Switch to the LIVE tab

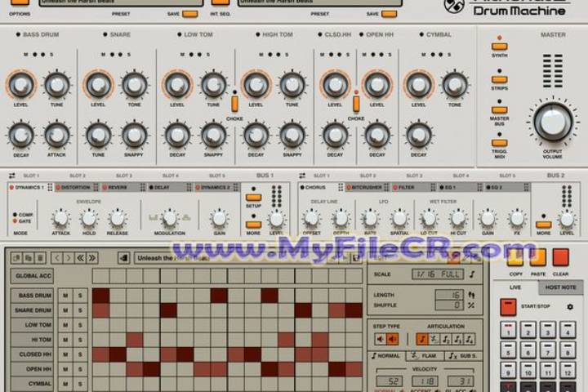(515, 287)
